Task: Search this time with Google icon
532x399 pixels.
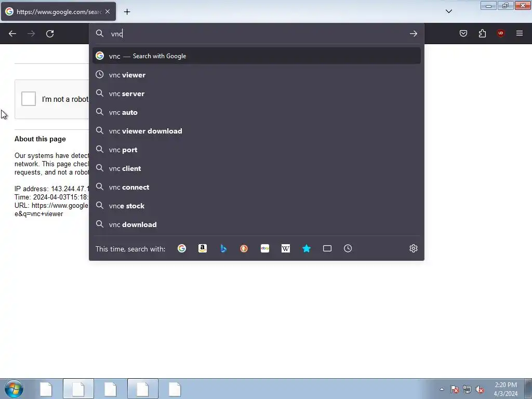Action: point(182,248)
